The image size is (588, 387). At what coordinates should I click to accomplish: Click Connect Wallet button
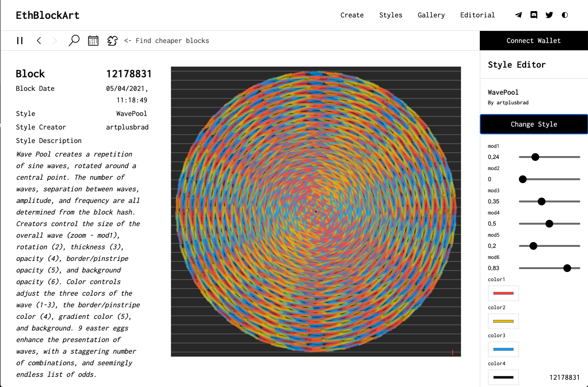(x=534, y=41)
